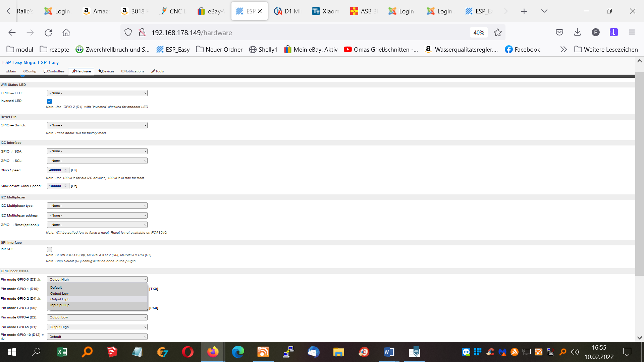Open the Firefox downloads icon
This screenshot has width=644, height=362.
pos(577,32)
